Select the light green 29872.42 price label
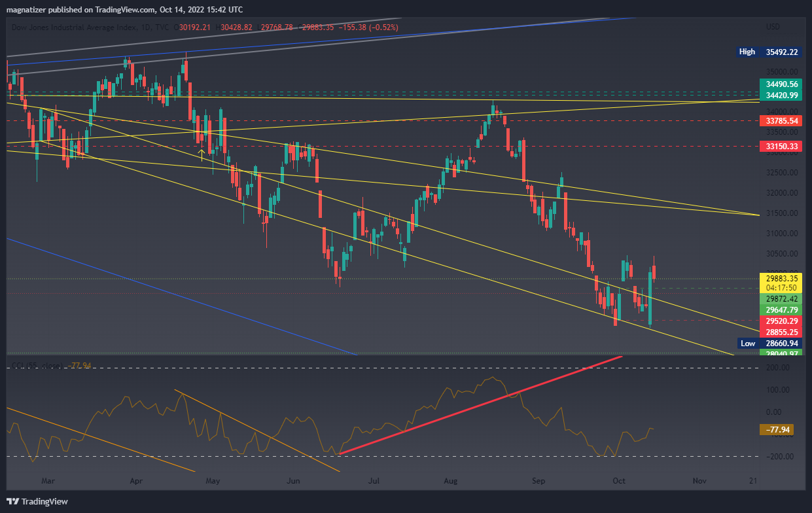 pyautogui.click(x=782, y=298)
